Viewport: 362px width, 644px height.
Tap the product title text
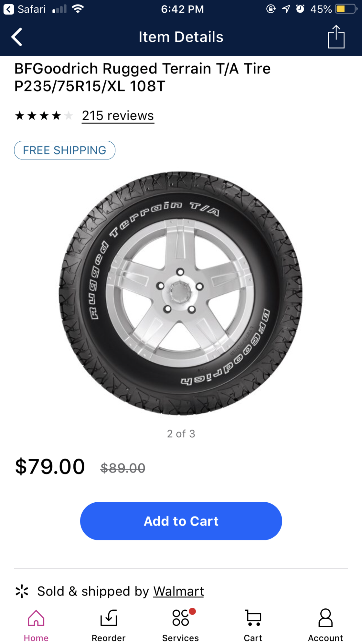[142, 77]
